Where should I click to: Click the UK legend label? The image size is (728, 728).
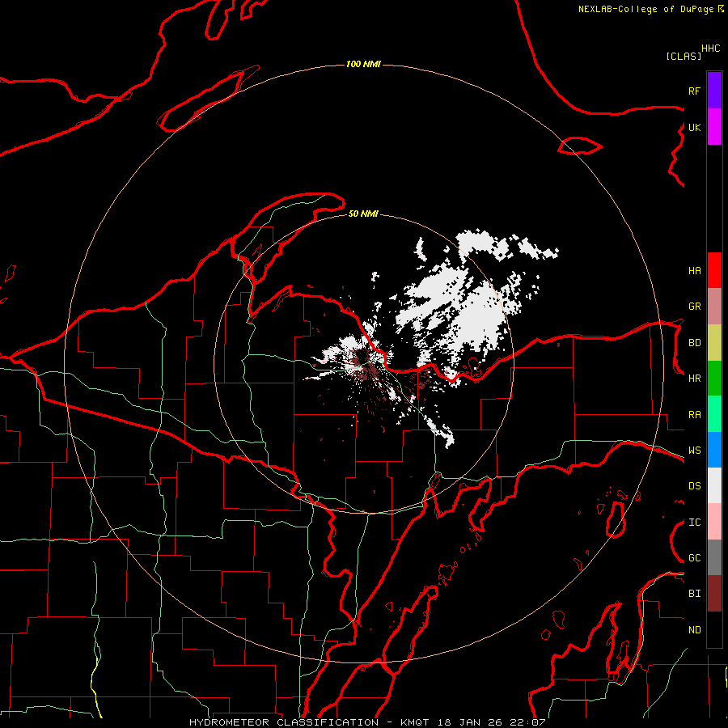694,127
